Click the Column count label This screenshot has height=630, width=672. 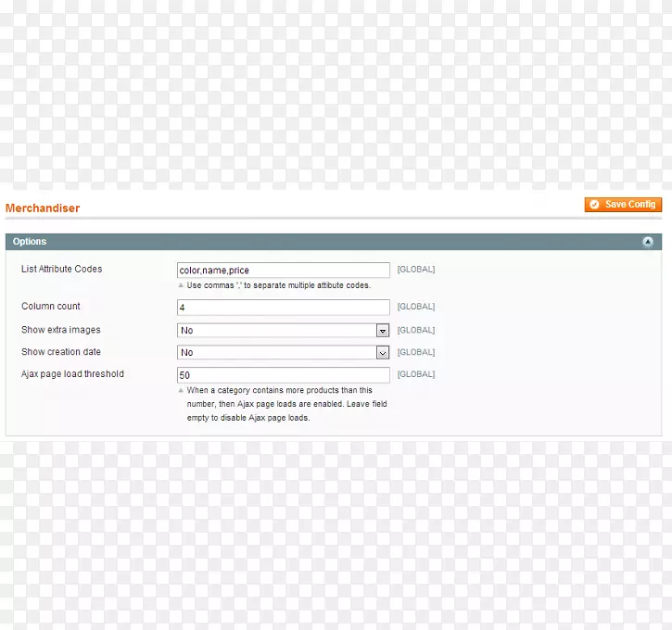pyautogui.click(x=51, y=307)
